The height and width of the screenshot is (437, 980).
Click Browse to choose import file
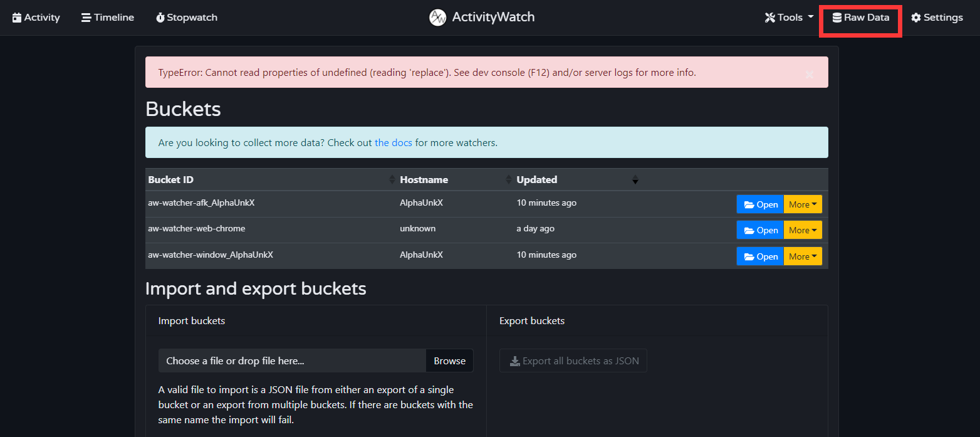click(449, 361)
